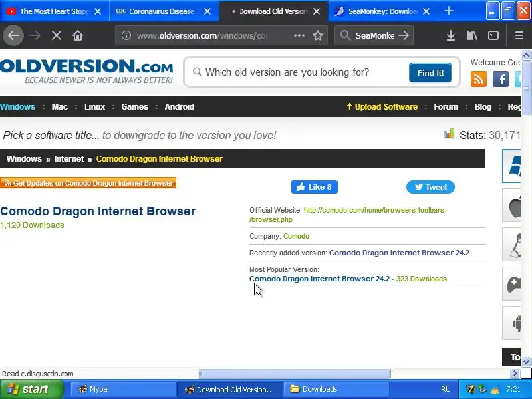This screenshot has width=532, height=399.
Task: Click the SeaMonkey browser search box
Action: click(x=374, y=35)
